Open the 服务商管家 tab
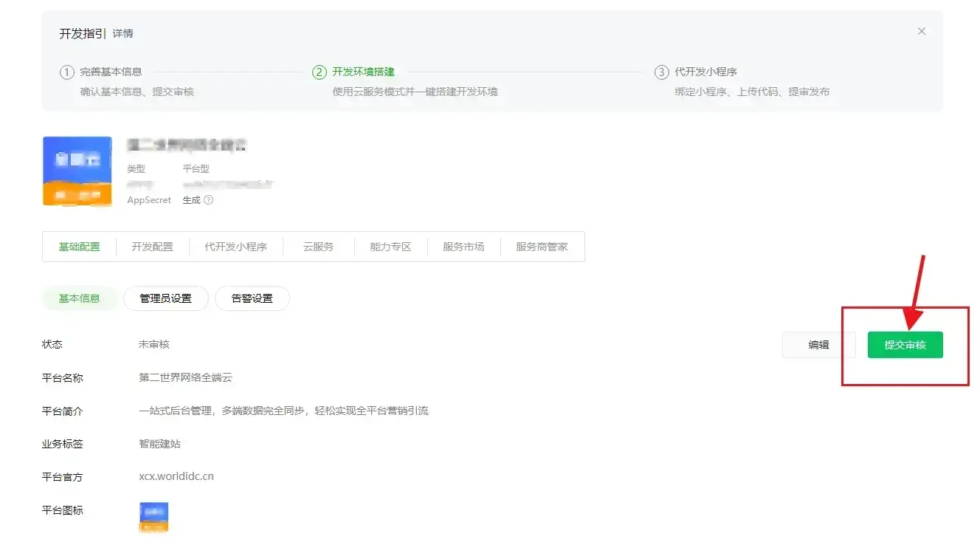980x559 pixels. tap(542, 247)
